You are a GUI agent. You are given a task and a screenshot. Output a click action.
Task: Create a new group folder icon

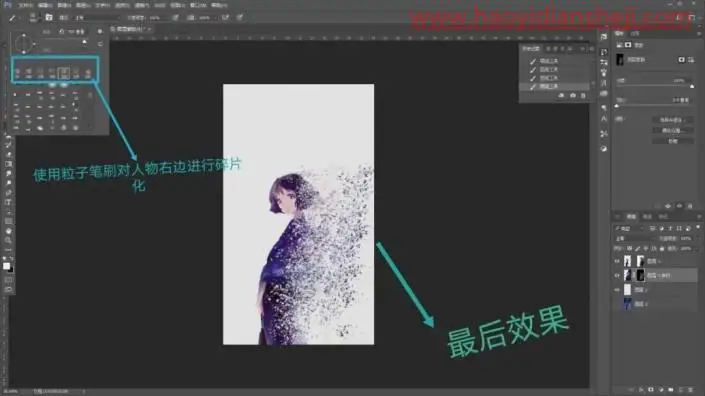(671, 390)
